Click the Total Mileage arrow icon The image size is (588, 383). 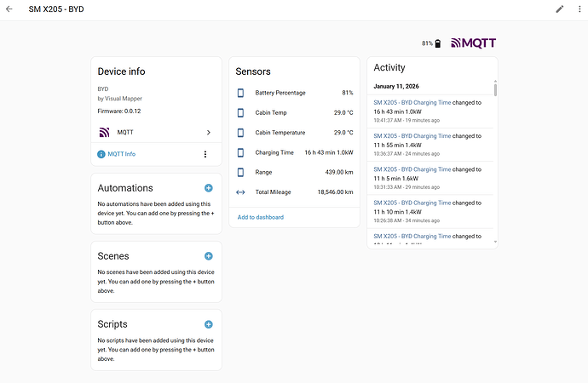pos(240,192)
